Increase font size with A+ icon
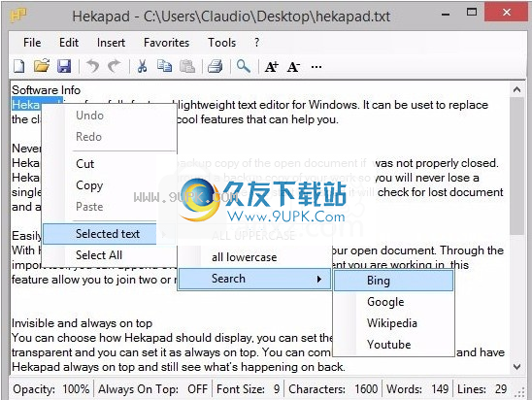This screenshot has height=400, width=532. pyautogui.click(x=272, y=67)
